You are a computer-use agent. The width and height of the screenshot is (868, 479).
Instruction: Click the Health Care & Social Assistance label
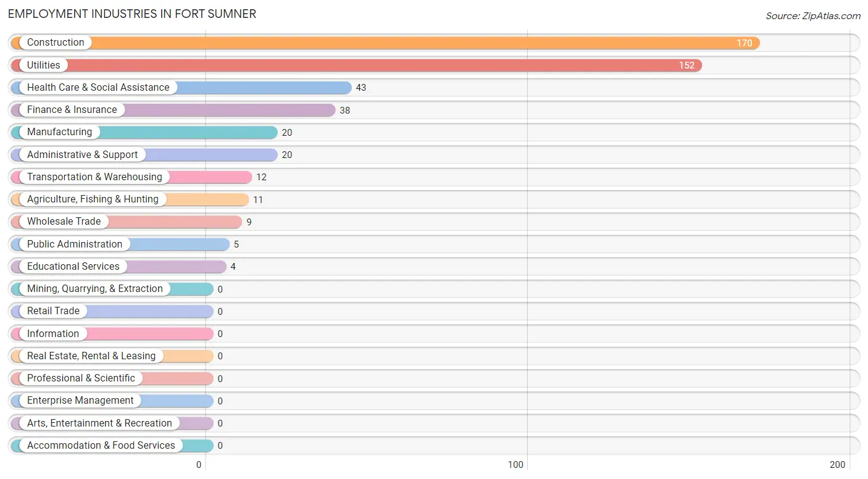[98, 87]
